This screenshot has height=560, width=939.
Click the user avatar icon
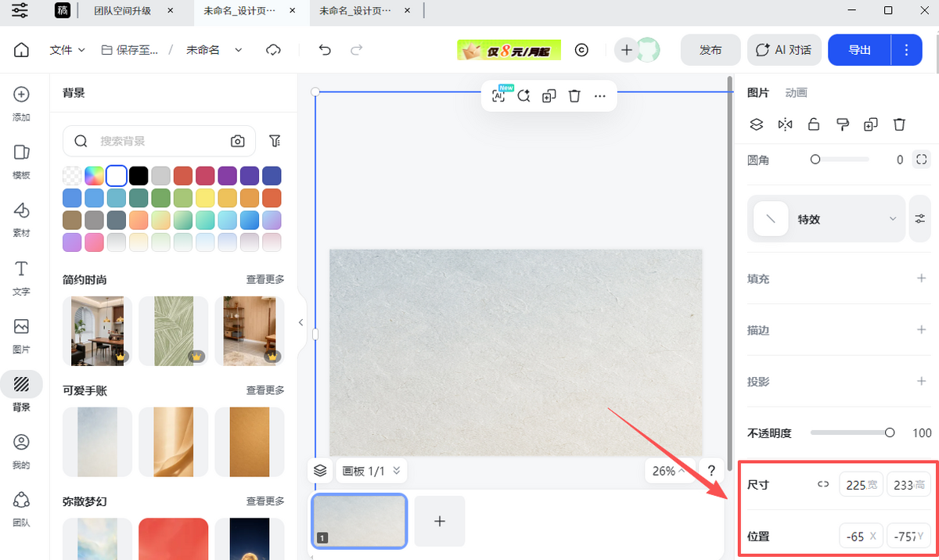point(648,50)
